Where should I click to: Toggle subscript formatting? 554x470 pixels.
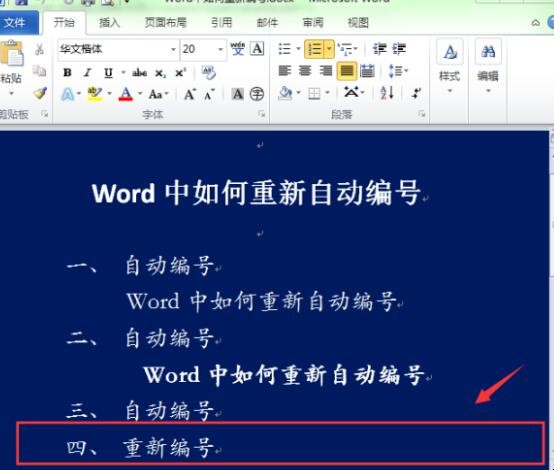click(160, 73)
